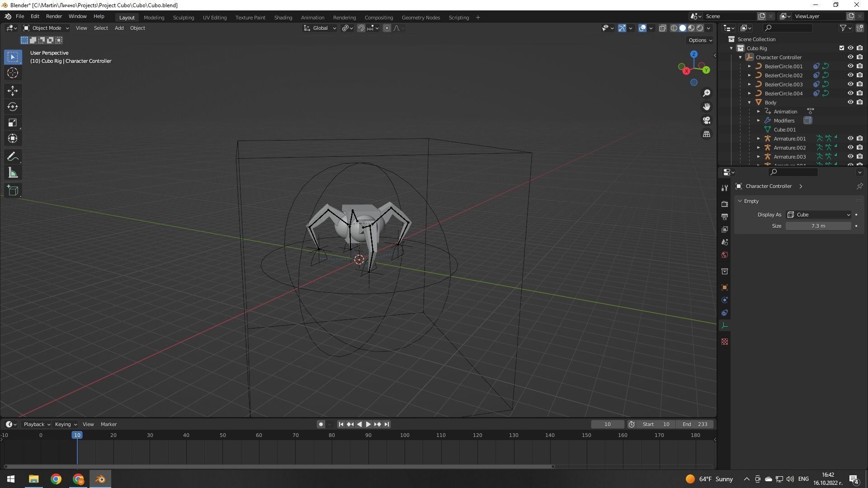
Task: Open the Output properties tab
Action: click(x=725, y=217)
